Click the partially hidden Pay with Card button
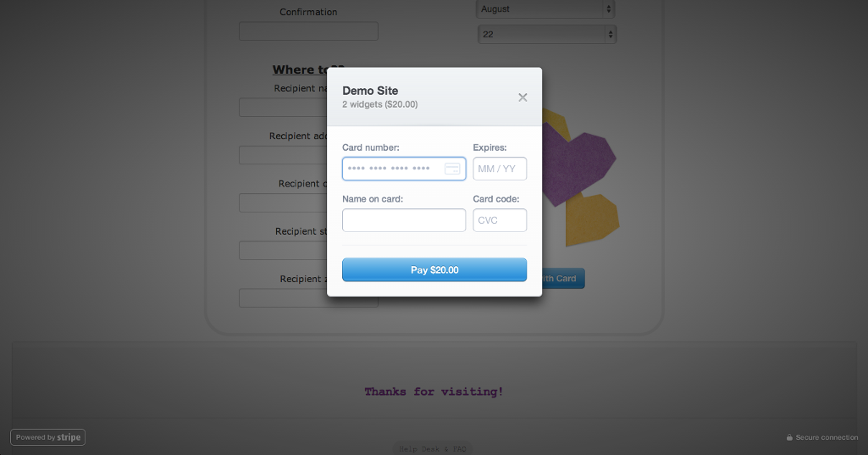The image size is (868, 455). pyautogui.click(x=563, y=279)
